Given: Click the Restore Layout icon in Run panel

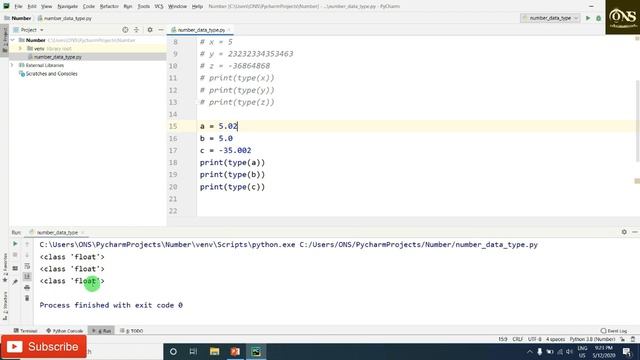Looking at the screenshot, I should (x=15, y=268).
